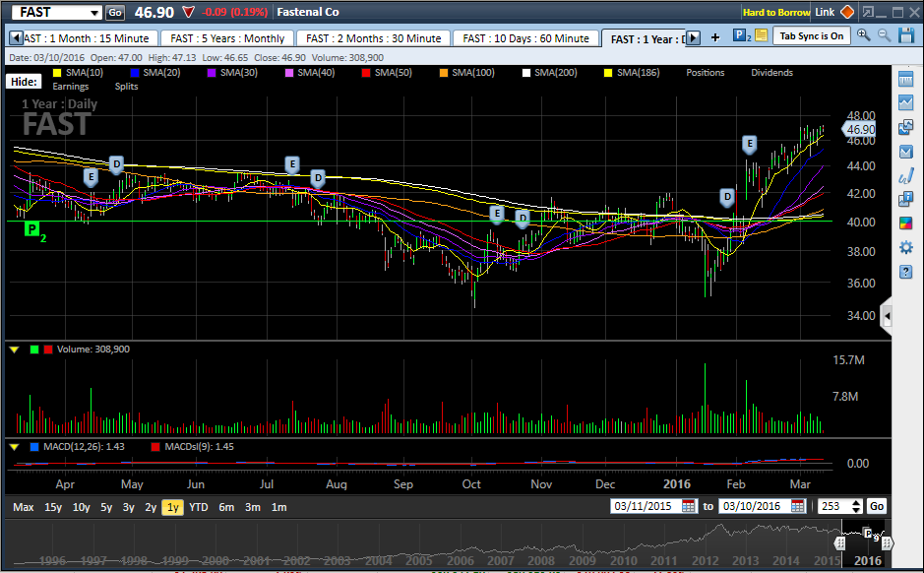Click the February 2016 D dividend marker
The width and height of the screenshot is (924, 573).
click(x=727, y=198)
